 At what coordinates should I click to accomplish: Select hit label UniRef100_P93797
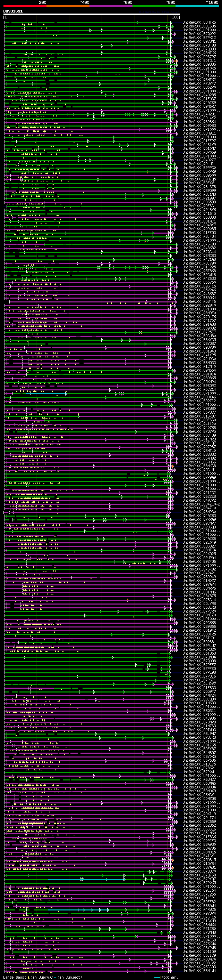pyautogui.click(x=199, y=57)
